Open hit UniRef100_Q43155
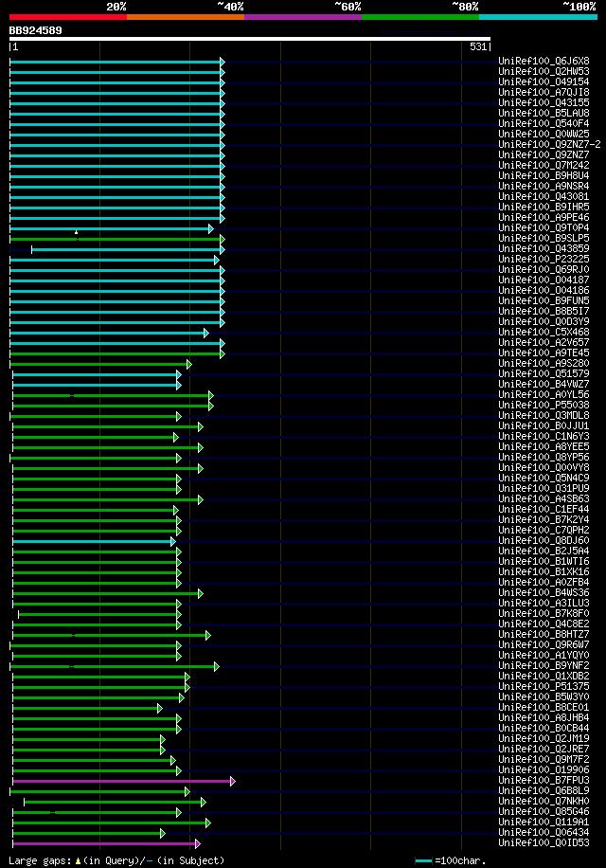Viewport: 606px width, 868px height. click(x=544, y=103)
